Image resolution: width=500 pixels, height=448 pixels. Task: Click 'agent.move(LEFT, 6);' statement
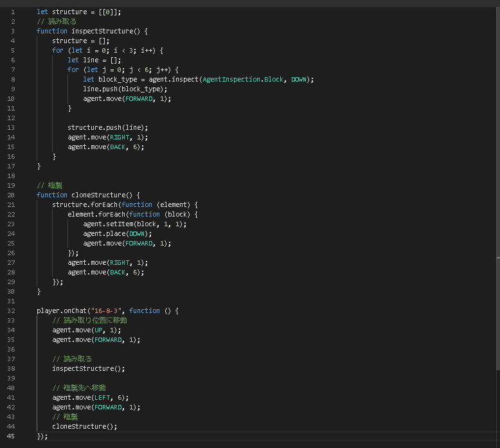(91, 397)
